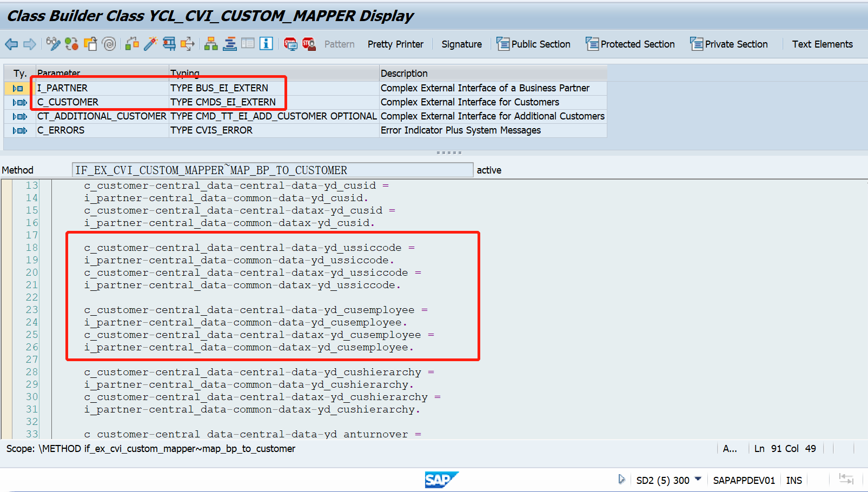Expand the status bar triangle

[x=621, y=480]
